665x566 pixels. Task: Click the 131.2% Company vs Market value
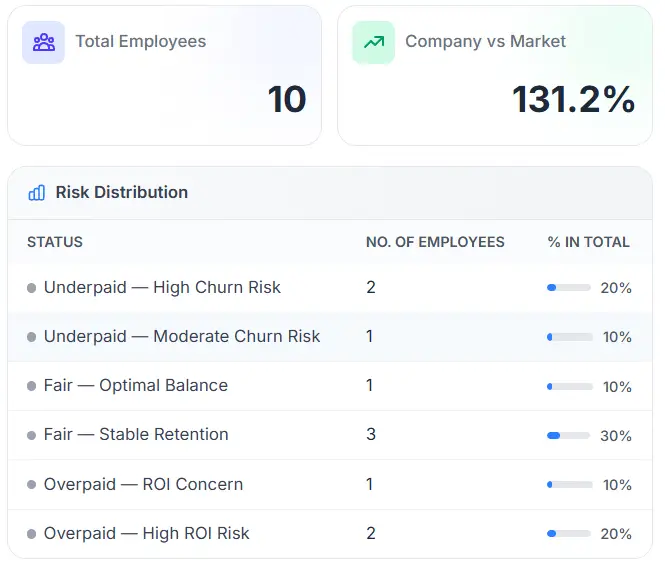pyautogui.click(x=573, y=100)
